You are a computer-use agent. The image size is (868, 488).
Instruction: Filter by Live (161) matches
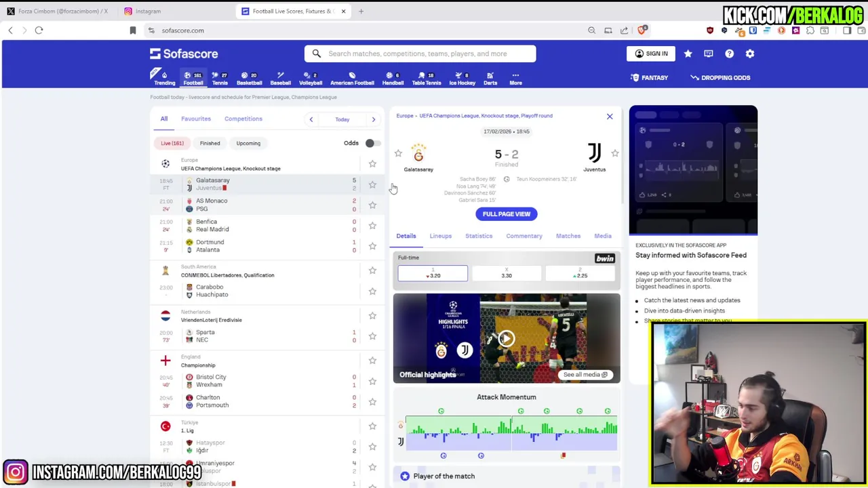coord(172,143)
